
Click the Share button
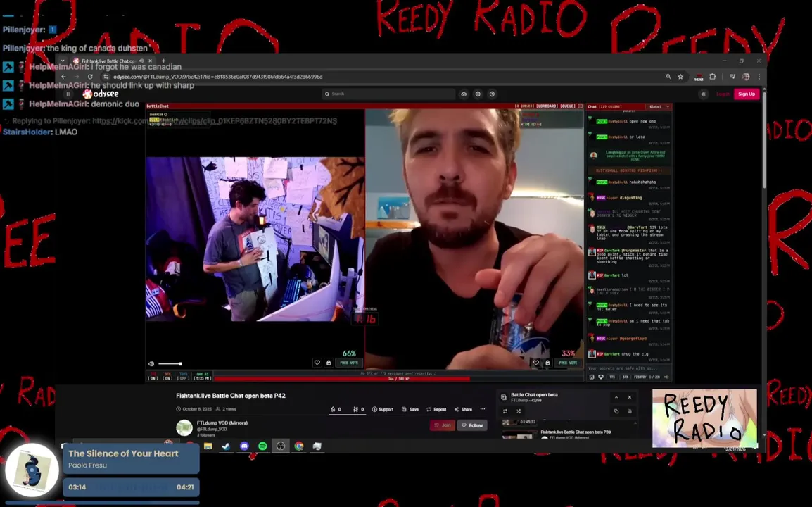tap(463, 410)
